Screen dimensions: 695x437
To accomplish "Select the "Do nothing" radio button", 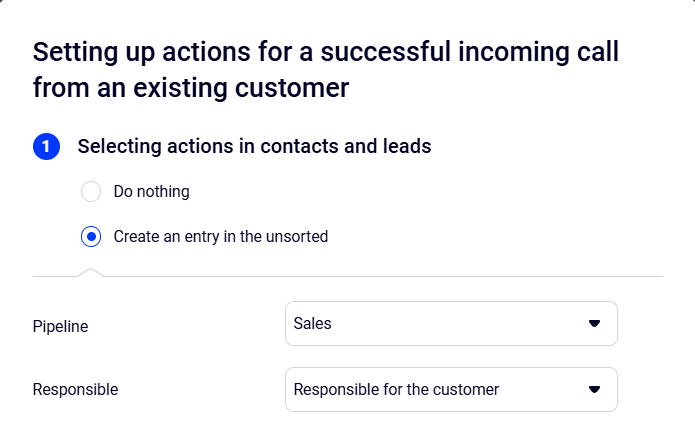I will pos(91,191).
